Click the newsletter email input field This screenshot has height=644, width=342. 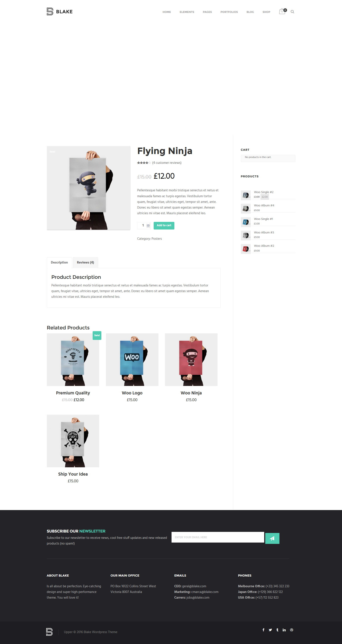tap(218, 537)
